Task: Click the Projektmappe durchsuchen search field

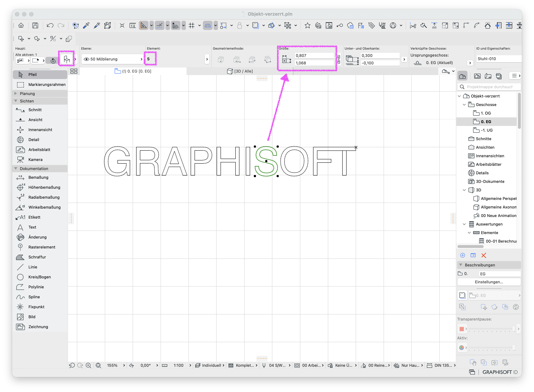Action: (489, 87)
